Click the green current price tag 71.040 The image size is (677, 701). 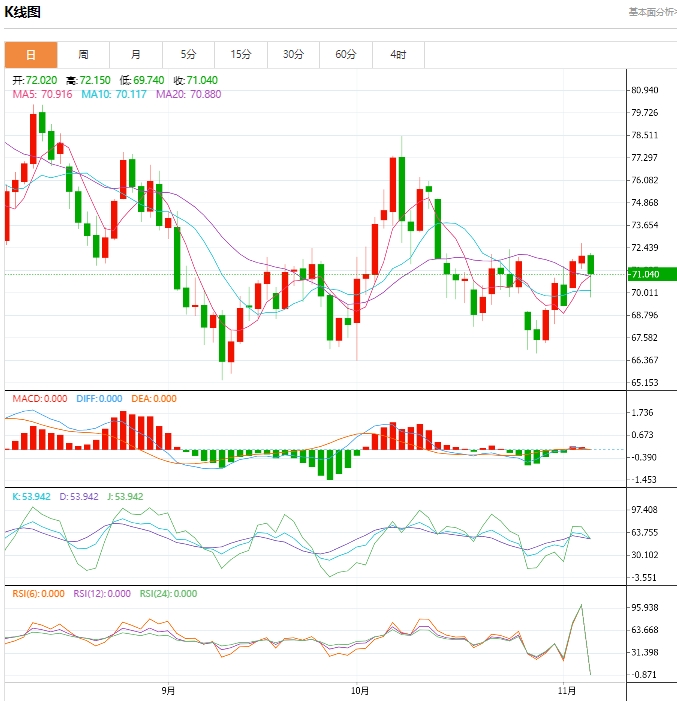tap(651, 274)
